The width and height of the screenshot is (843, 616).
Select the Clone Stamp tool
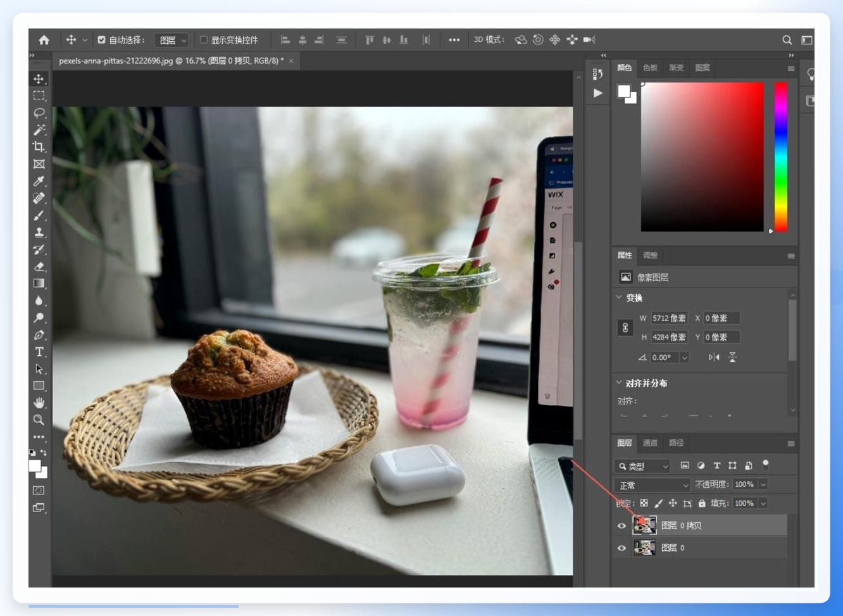coord(39,232)
